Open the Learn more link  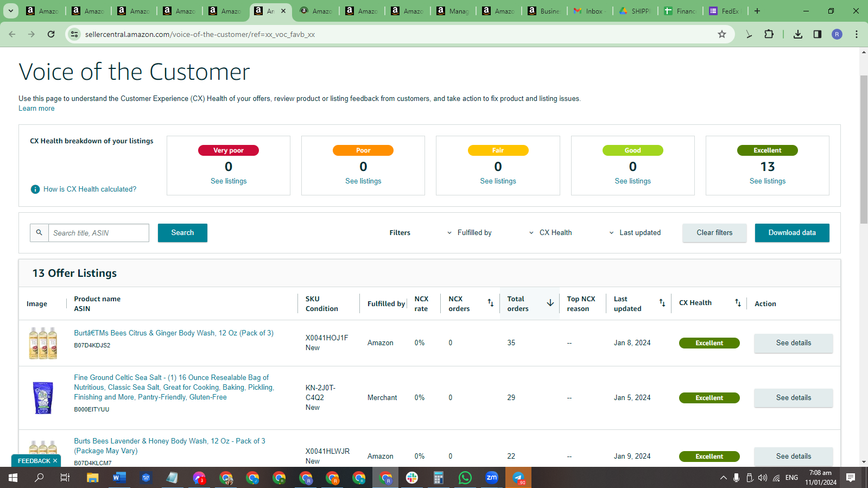36,109
